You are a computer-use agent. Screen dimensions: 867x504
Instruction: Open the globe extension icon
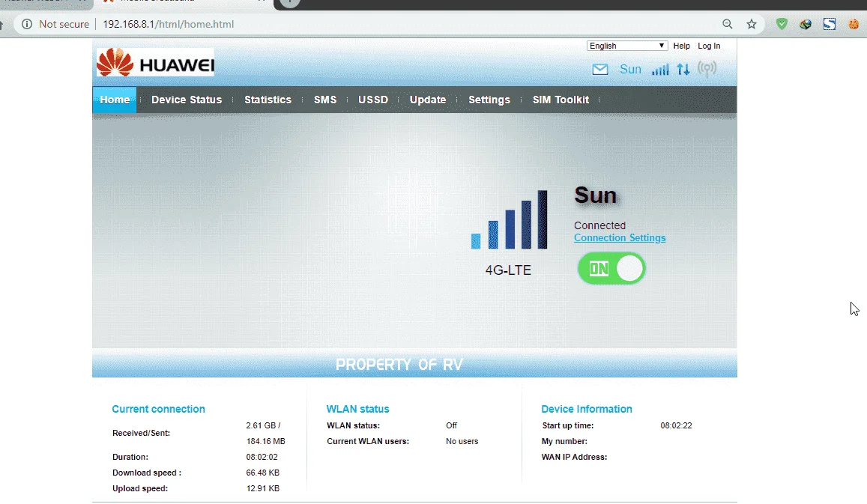(x=806, y=24)
